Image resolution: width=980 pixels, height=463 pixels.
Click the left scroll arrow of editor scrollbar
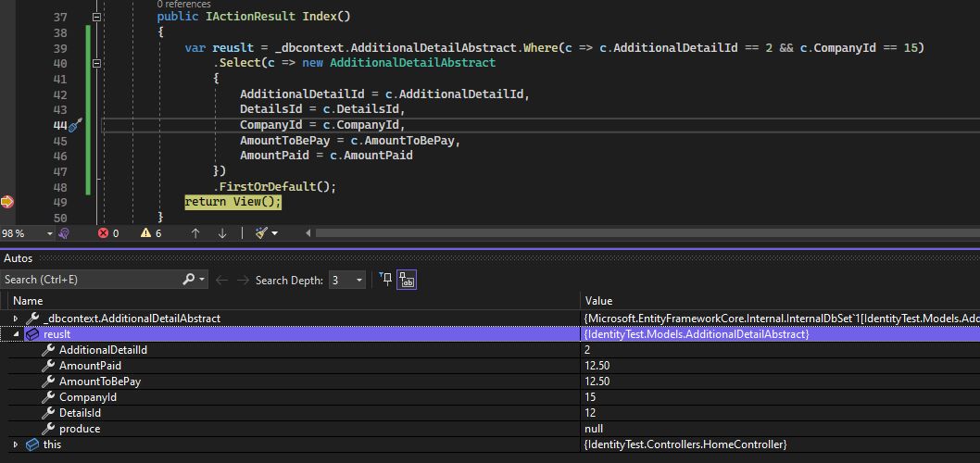pyautogui.click(x=308, y=233)
